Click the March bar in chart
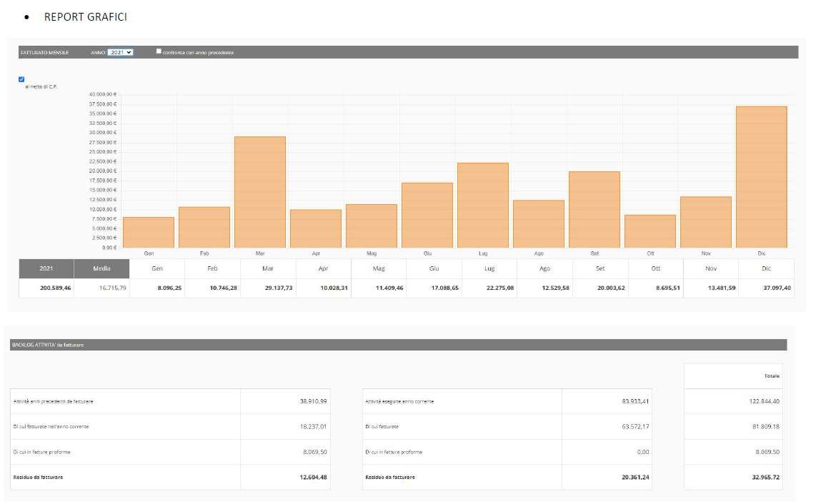 pos(260,191)
